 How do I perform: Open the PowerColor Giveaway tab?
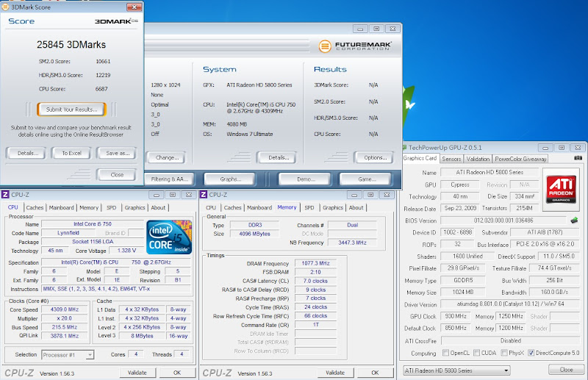(520, 159)
